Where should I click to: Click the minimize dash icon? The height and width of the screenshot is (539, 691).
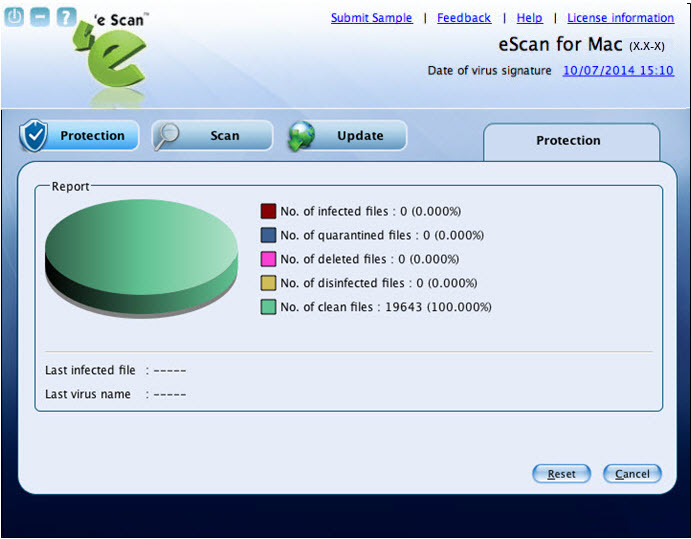tap(40, 17)
